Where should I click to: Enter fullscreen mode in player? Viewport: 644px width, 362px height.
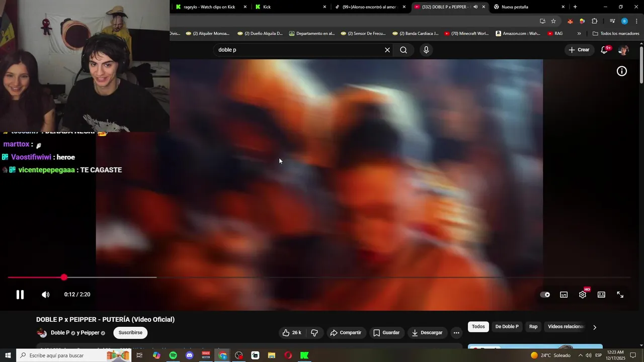(x=620, y=295)
